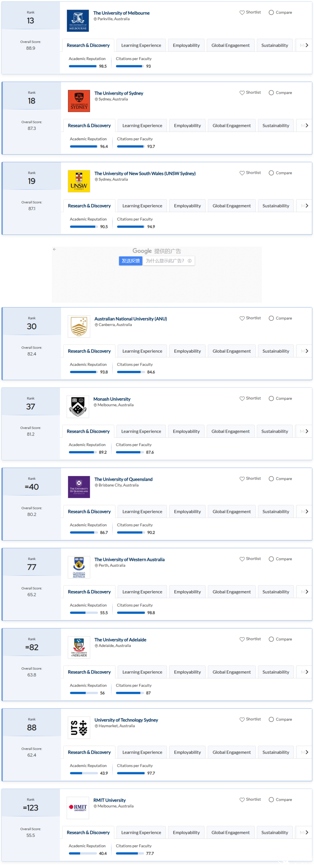314x868 pixels.
Task: Click the back arrow on Google ad
Action: coord(55,249)
